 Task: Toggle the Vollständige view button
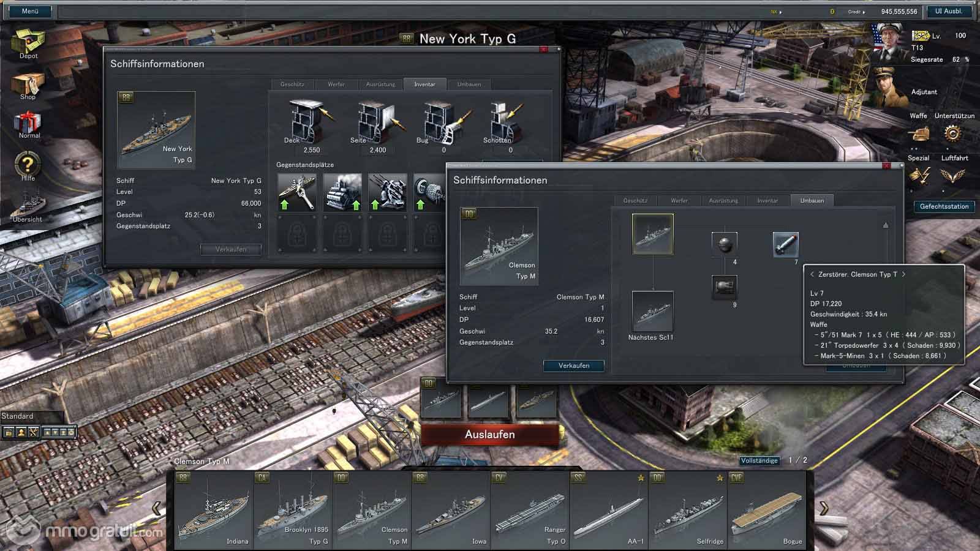(x=759, y=460)
